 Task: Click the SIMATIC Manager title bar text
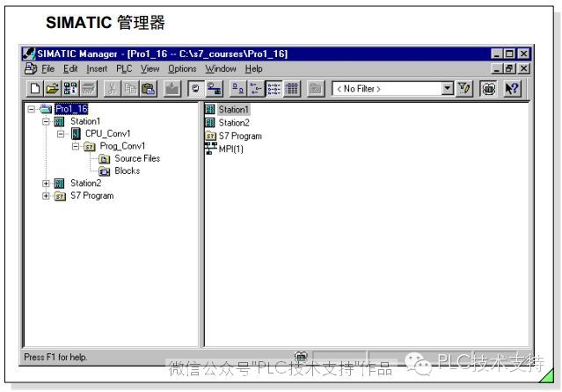(x=163, y=54)
